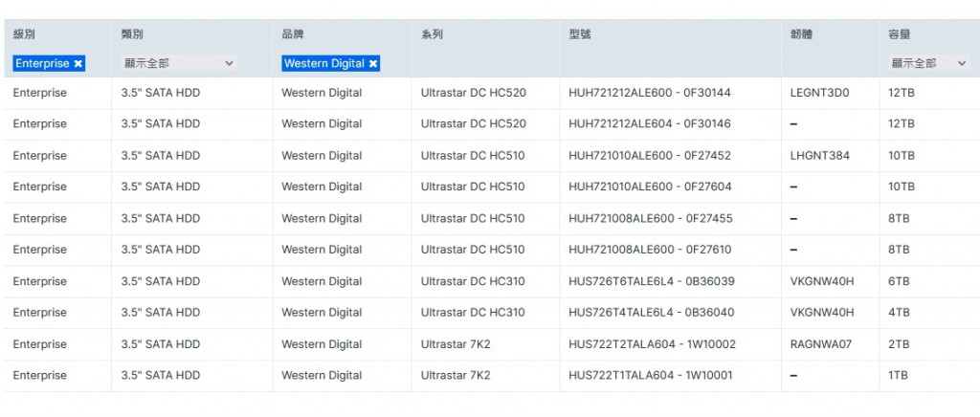Click 10TB capacity in 0F27452 row
The image size is (980, 417).
[902, 156]
